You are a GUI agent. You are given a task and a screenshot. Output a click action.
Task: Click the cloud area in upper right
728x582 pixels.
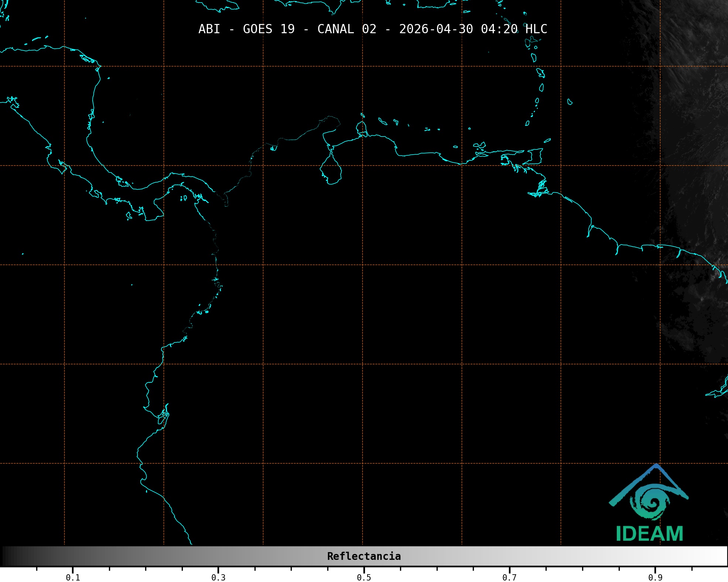tap(694, 55)
